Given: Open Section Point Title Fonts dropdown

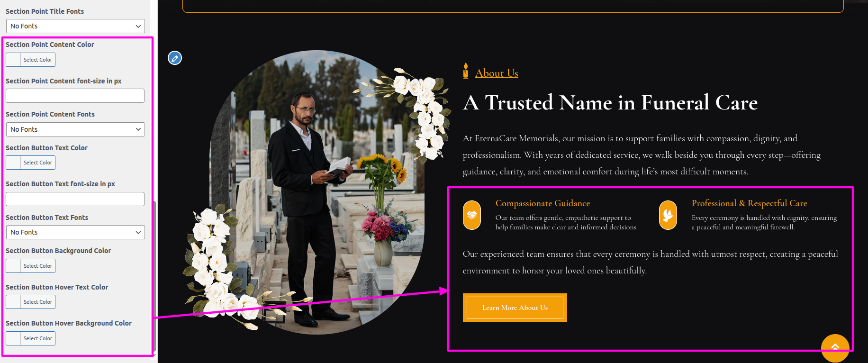Looking at the screenshot, I should [75, 26].
